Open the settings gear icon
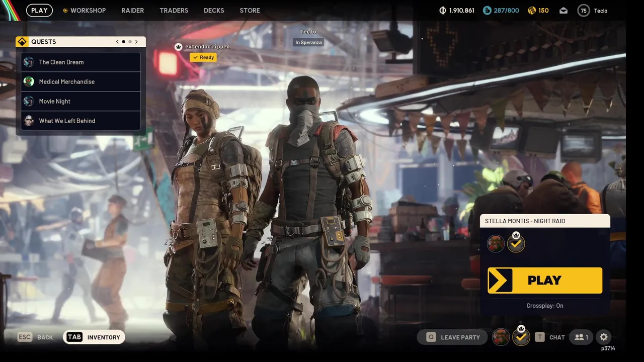The height and width of the screenshot is (362, 644). point(604,337)
